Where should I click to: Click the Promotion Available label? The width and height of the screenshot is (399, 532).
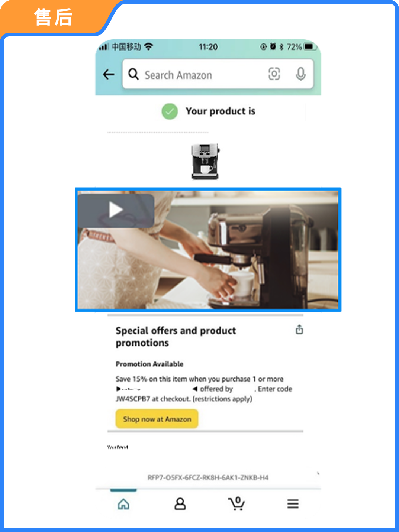(149, 364)
